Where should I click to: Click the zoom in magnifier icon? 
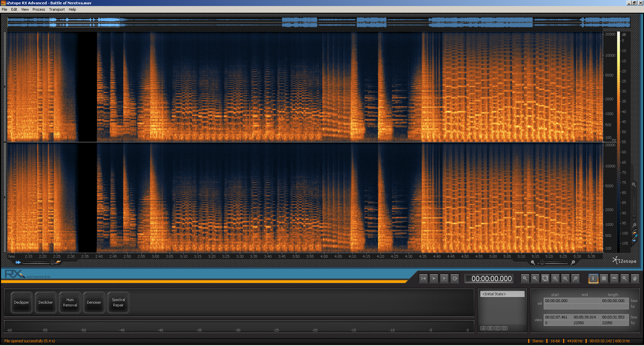[525, 279]
